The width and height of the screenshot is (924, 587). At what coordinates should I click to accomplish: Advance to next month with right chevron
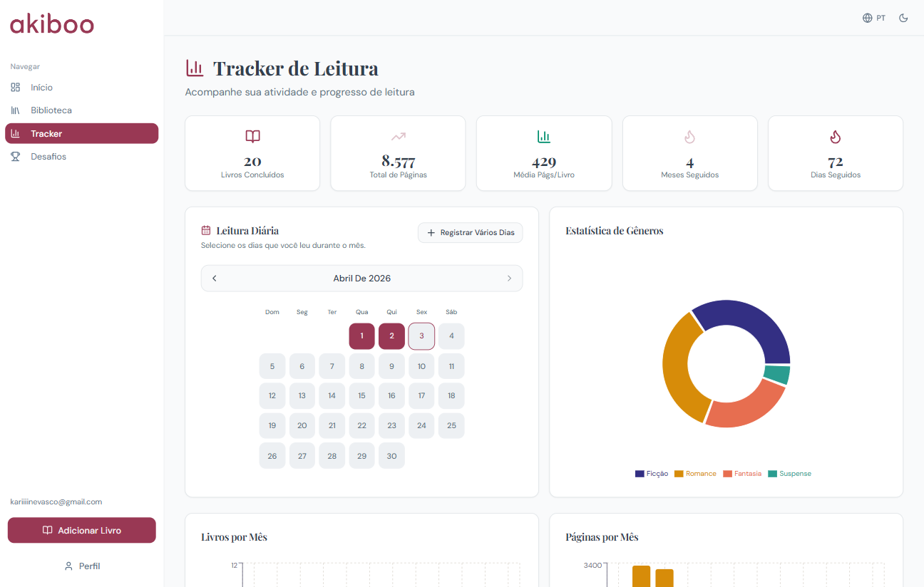pyautogui.click(x=509, y=278)
